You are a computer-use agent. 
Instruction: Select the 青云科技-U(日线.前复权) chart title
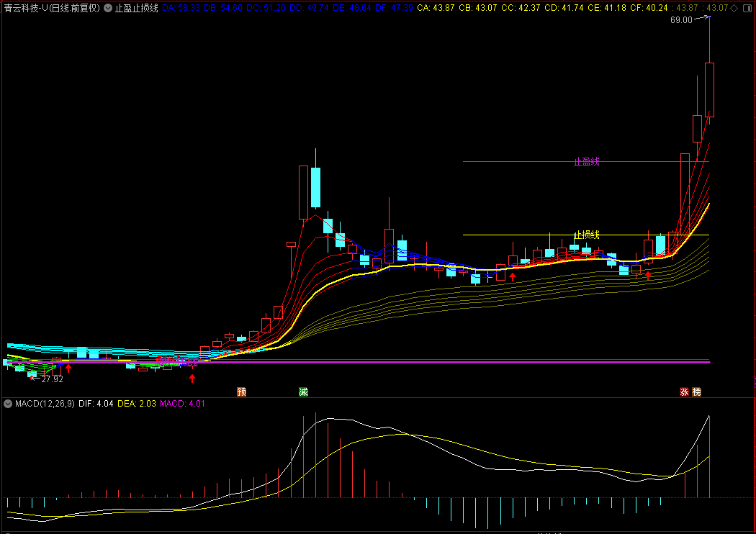52,8
